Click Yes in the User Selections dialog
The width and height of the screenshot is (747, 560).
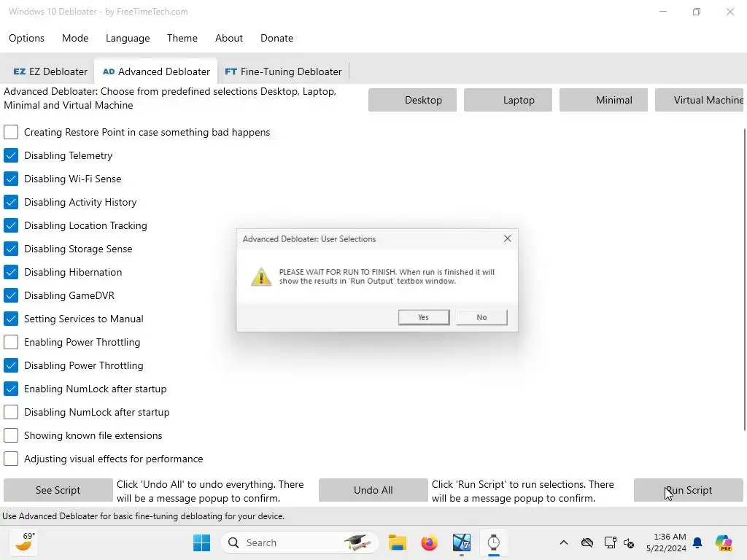coord(424,317)
